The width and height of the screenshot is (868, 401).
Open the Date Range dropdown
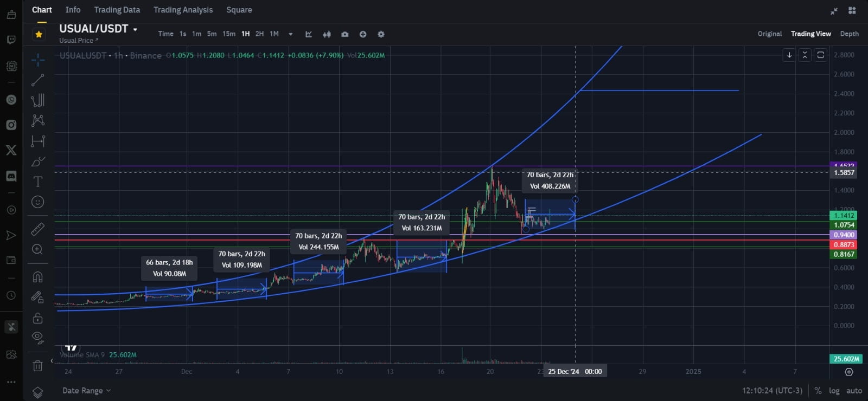coord(86,391)
